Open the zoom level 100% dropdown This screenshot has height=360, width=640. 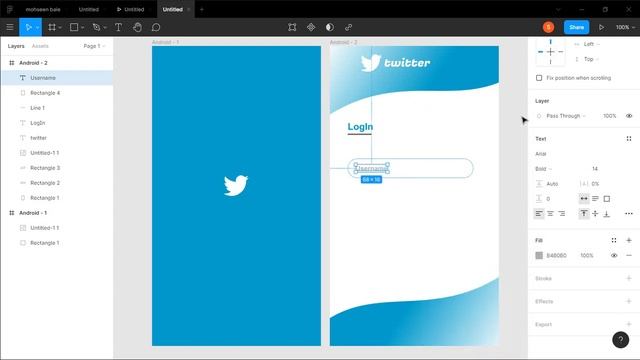point(625,27)
